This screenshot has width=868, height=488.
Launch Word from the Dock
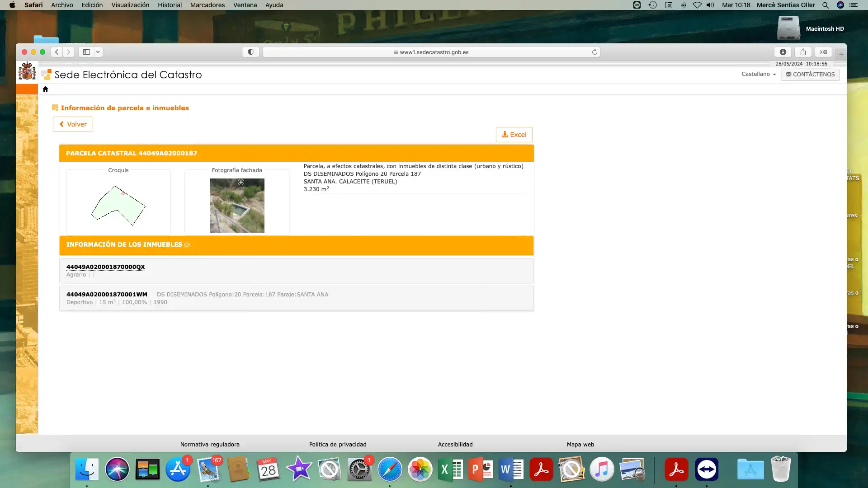pyautogui.click(x=511, y=469)
